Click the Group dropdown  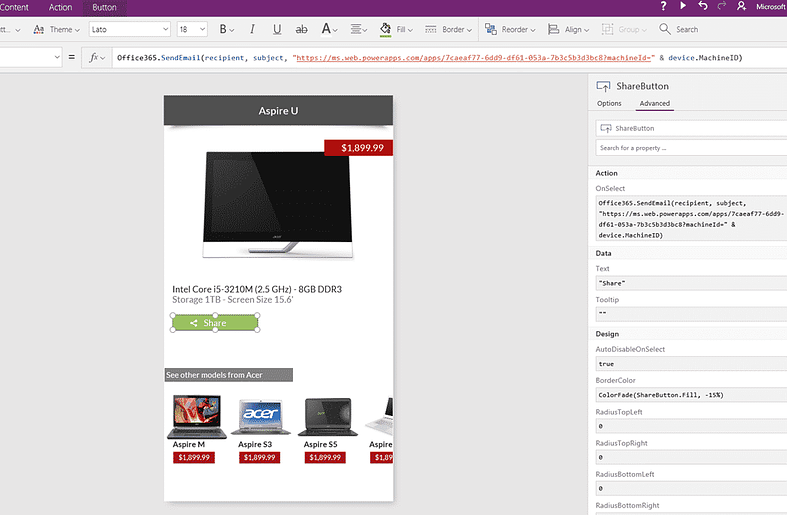coord(624,30)
